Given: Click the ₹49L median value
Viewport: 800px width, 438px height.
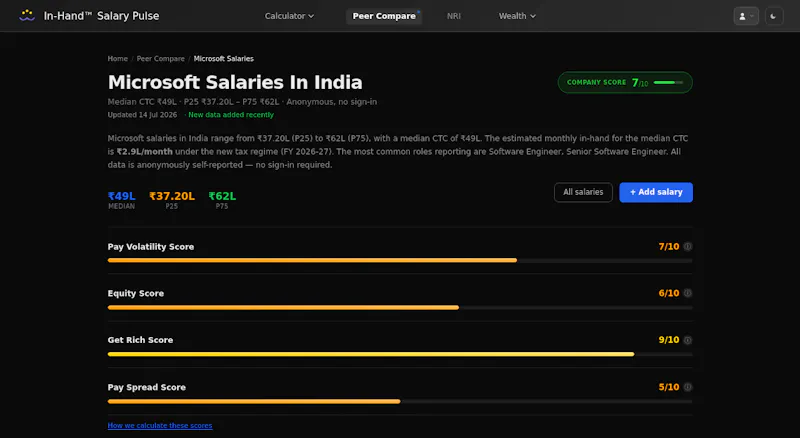Looking at the screenshot, I should [x=121, y=196].
